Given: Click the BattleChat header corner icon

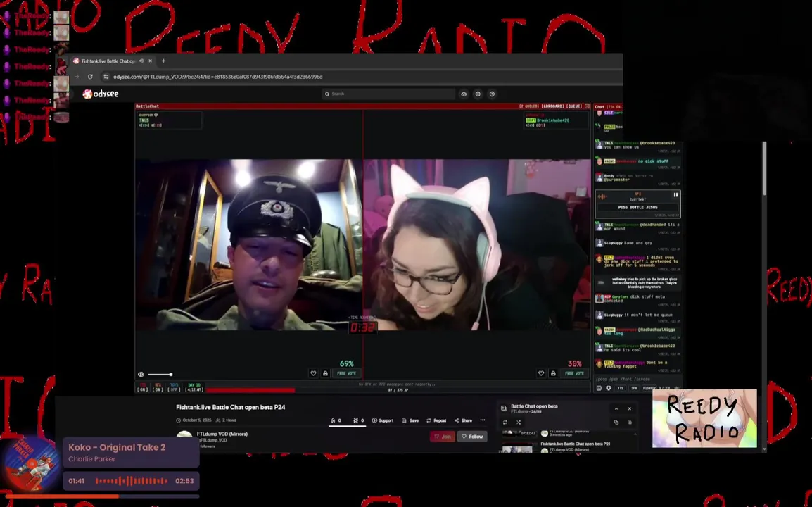Looking at the screenshot, I should (587, 106).
